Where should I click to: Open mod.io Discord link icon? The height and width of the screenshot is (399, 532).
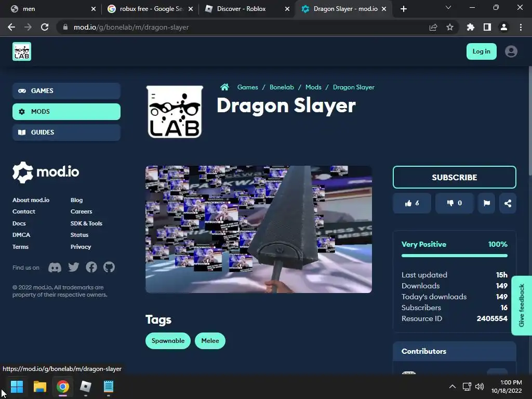(55, 268)
